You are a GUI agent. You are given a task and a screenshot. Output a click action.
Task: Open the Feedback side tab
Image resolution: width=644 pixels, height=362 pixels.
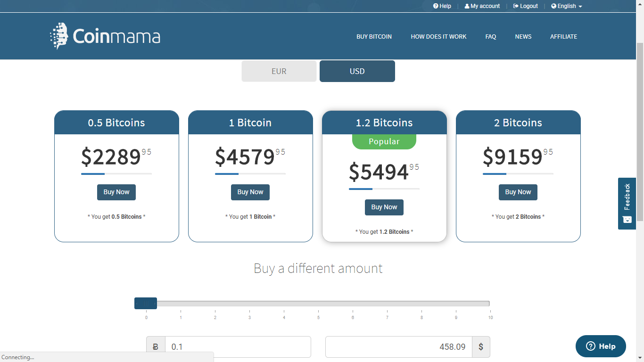[x=627, y=203]
